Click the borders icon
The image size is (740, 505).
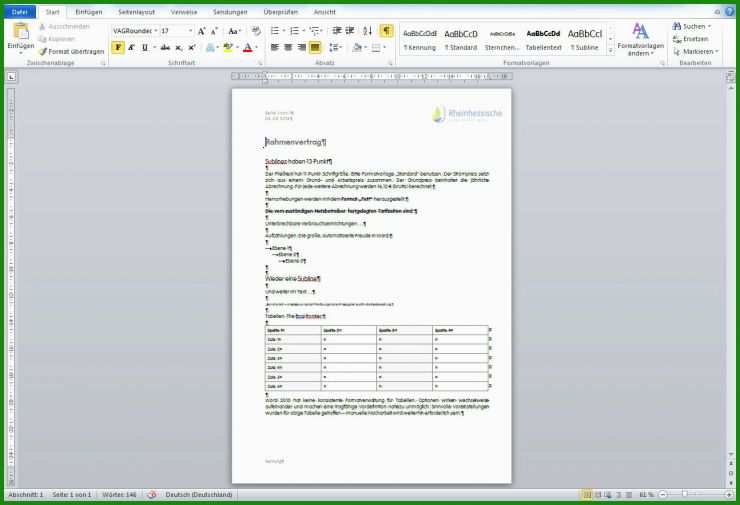pos(376,48)
